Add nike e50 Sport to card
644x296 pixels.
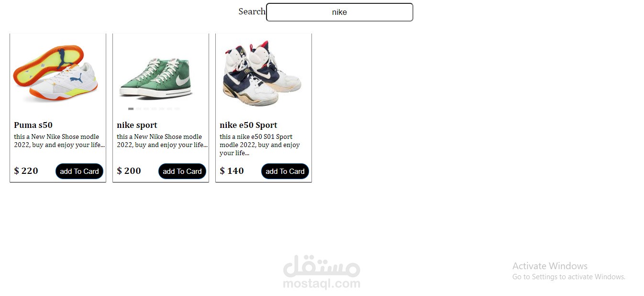coord(285,171)
